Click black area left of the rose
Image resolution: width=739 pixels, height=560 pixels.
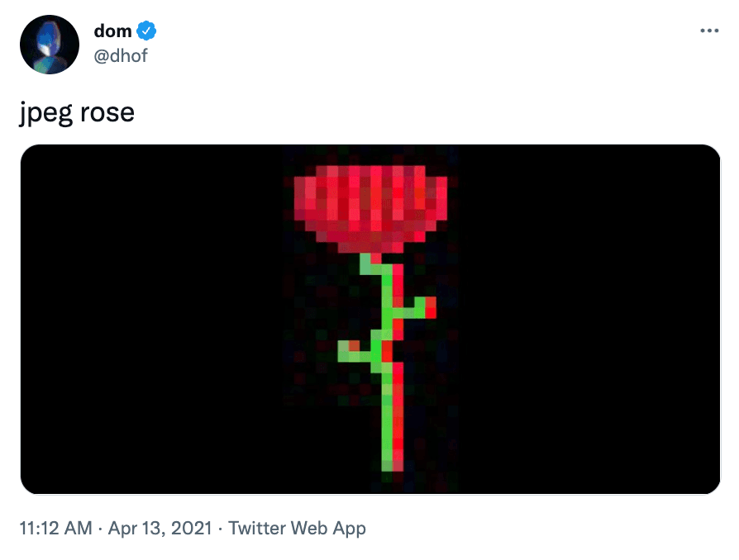(x=150, y=320)
